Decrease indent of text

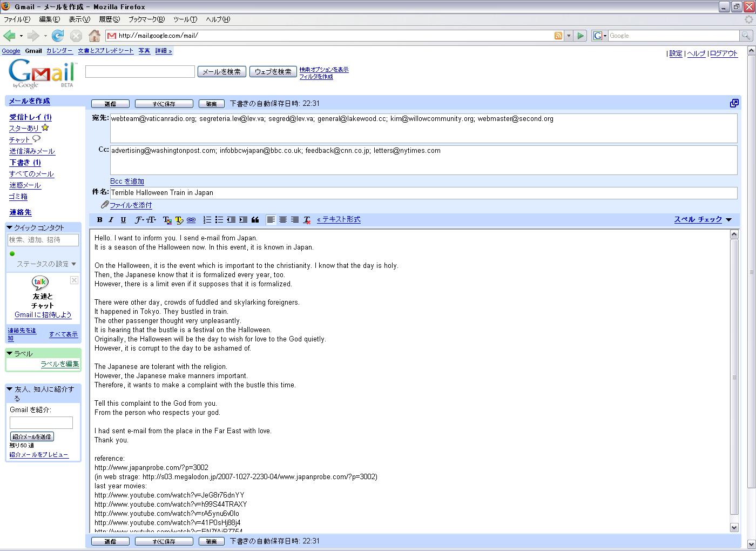(231, 220)
